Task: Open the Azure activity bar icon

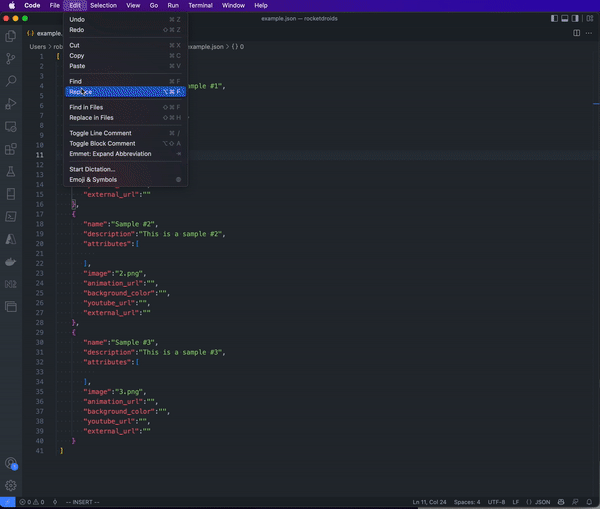Action: pos(11,239)
